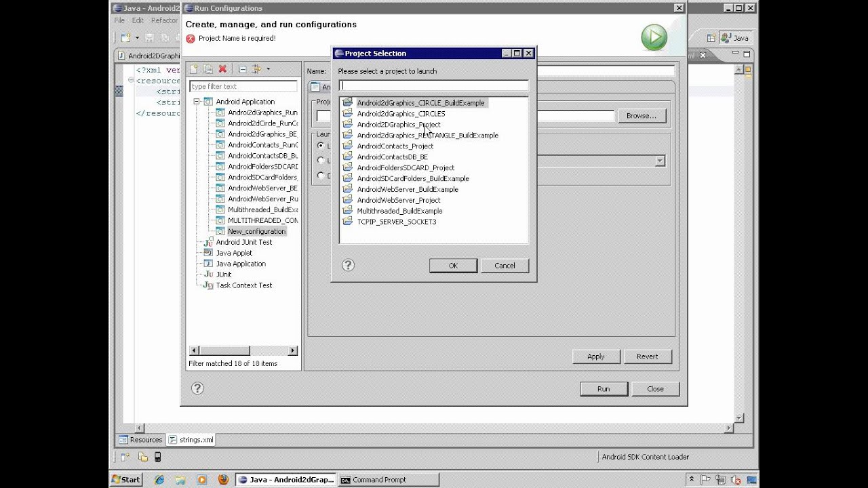This screenshot has height=488, width=868.
Task: Click the Start button
Action: pos(126,479)
